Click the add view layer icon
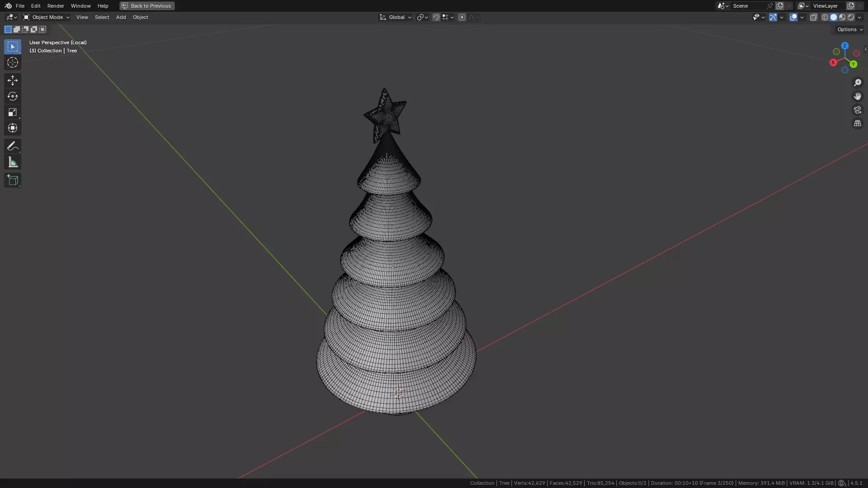This screenshot has height=488, width=868. (x=851, y=6)
